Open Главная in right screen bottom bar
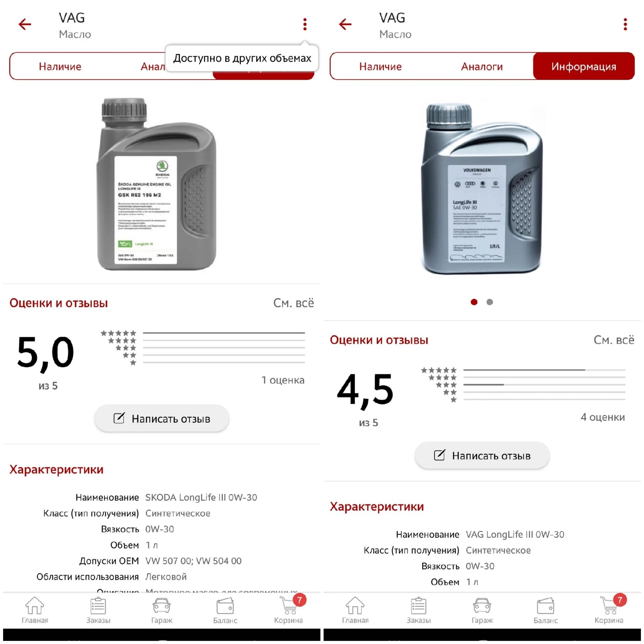Viewport: 644px width, 644px height. [355, 610]
